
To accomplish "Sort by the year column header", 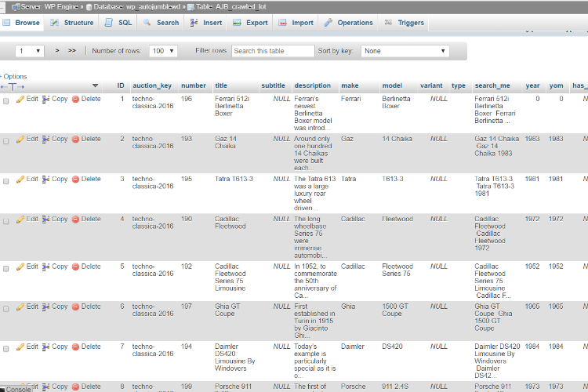I will 532,85.
